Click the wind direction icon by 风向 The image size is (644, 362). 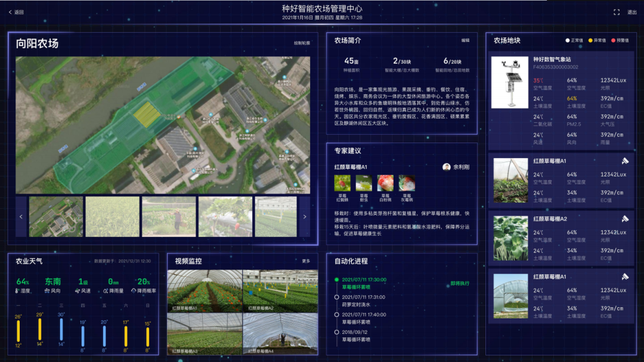click(47, 291)
